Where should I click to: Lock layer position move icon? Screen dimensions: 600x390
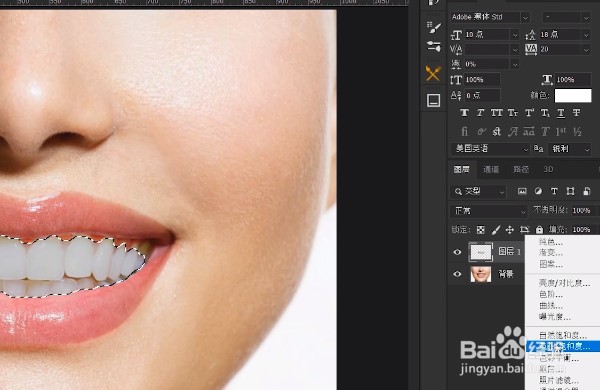tap(510, 230)
